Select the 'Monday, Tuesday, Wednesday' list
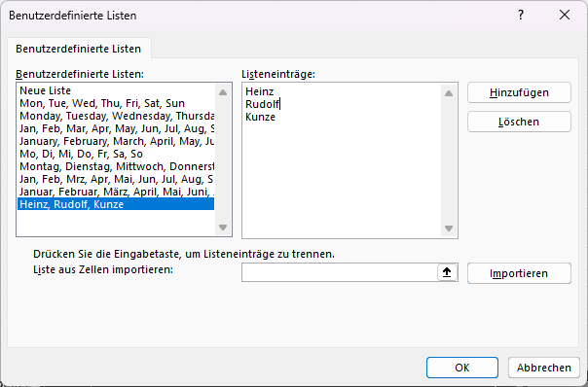This screenshot has width=588, height=387. (116, 116)
